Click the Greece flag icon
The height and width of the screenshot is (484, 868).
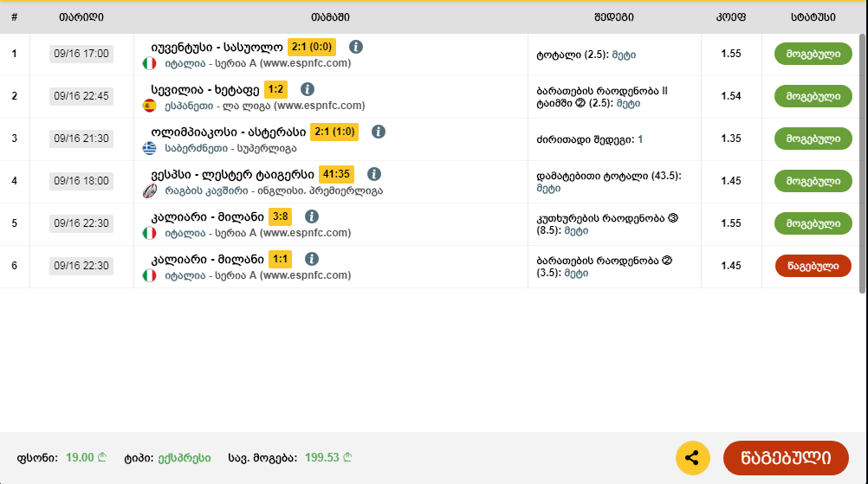150,148
